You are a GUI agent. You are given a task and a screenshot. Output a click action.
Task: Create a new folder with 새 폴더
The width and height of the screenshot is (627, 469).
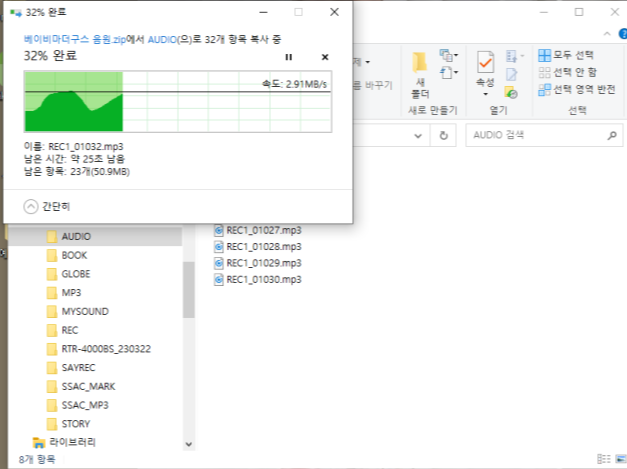[420, 75]
